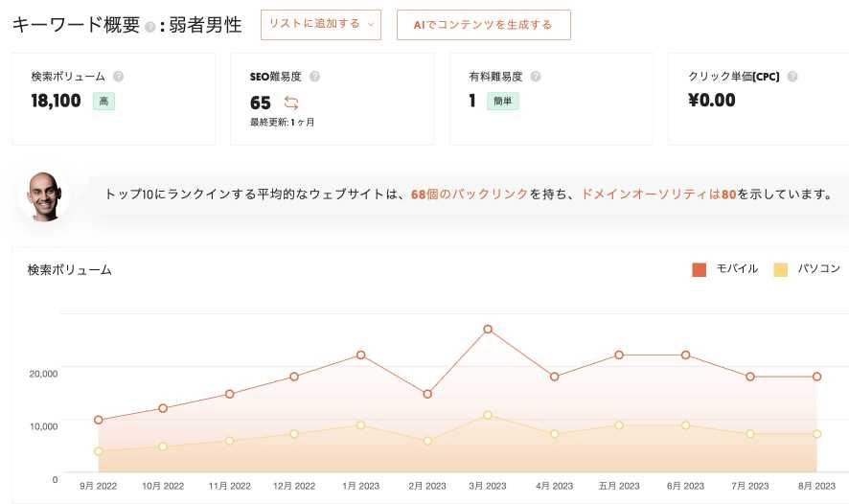Toggle the モバイル legend color swatch
Screen dimensions: 849x504
pyautogui.click(x=699, y=269)
